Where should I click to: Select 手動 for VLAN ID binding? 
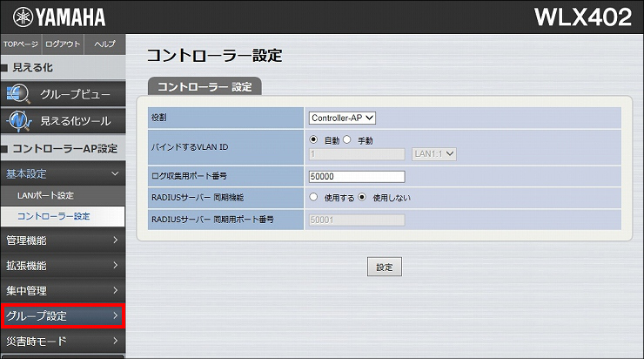347,139
